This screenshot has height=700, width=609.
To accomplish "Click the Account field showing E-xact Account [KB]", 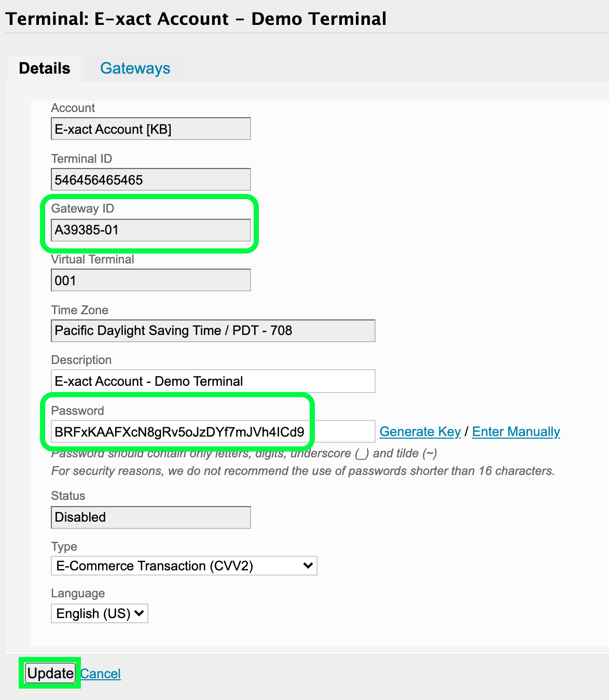I will 150,129.
